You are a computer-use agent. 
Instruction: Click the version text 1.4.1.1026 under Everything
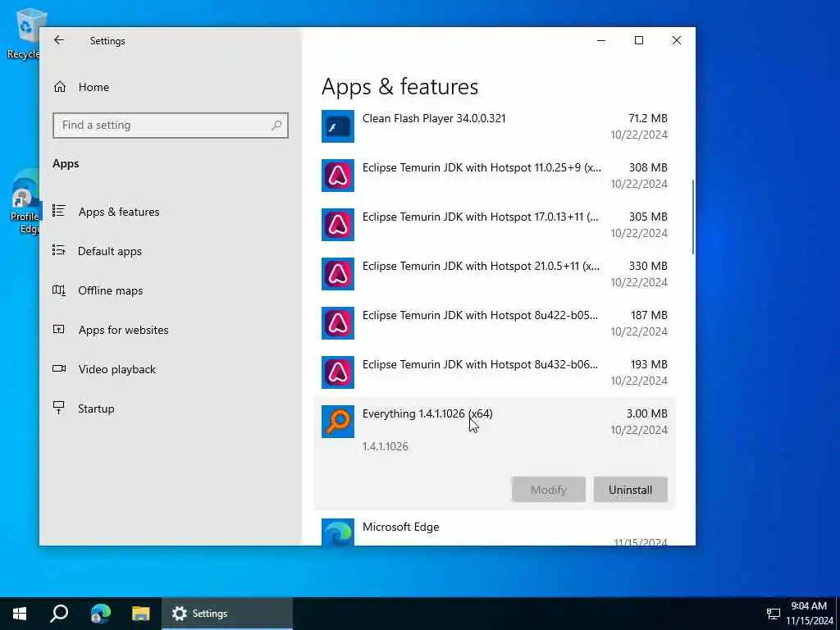pyautogui.click(x=386, y=446)
